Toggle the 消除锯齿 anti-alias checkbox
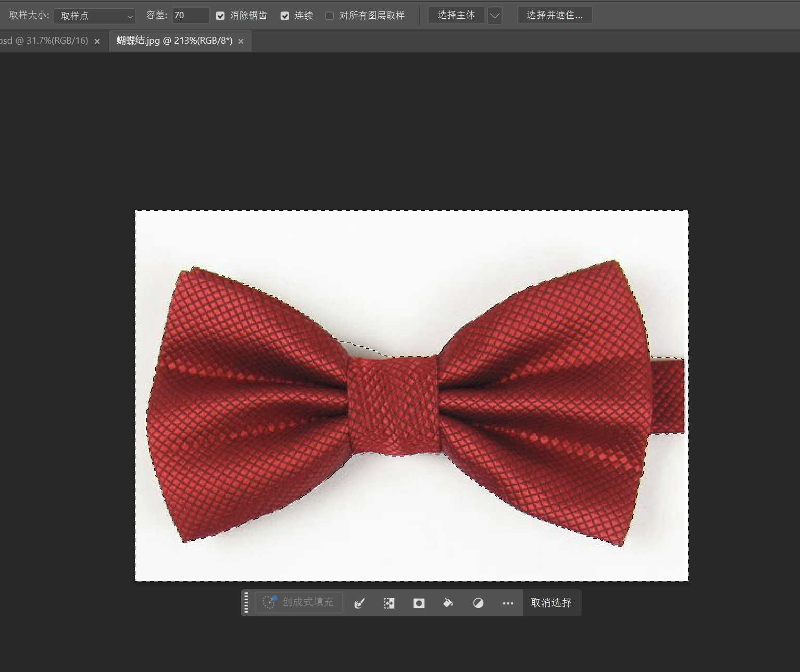This screenshot has height=672, width=800. (220, 16)
